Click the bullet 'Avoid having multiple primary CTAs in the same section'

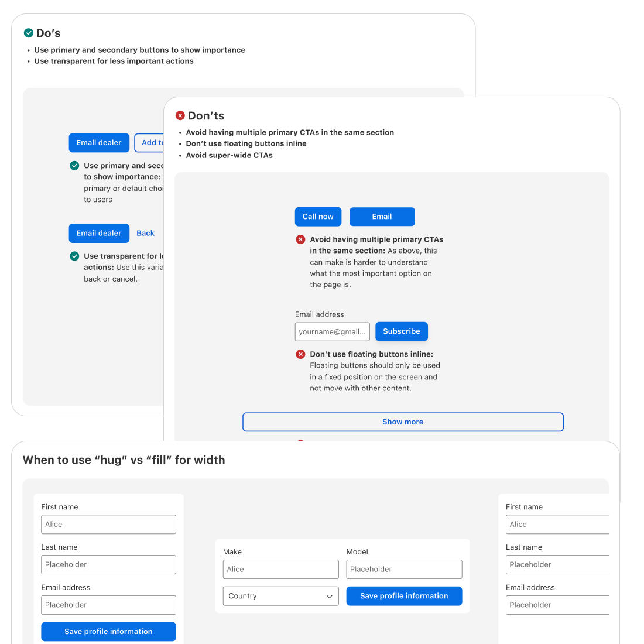tap(290, 132)
